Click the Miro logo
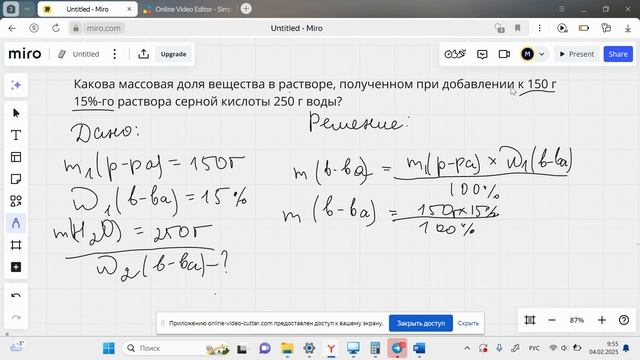The image size is (640, 360). [x=25, y=54]
